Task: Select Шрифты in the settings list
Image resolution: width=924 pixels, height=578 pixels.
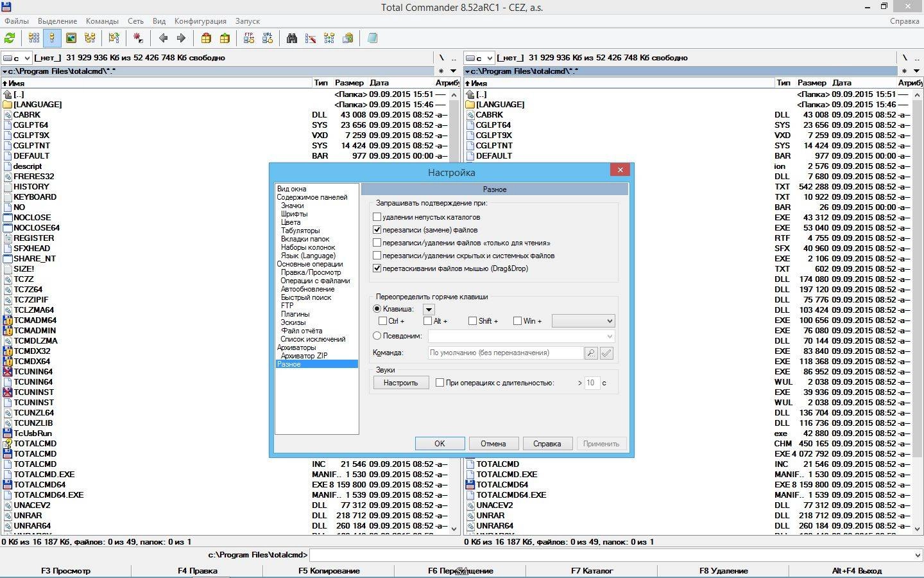Action: coord(294,214)
